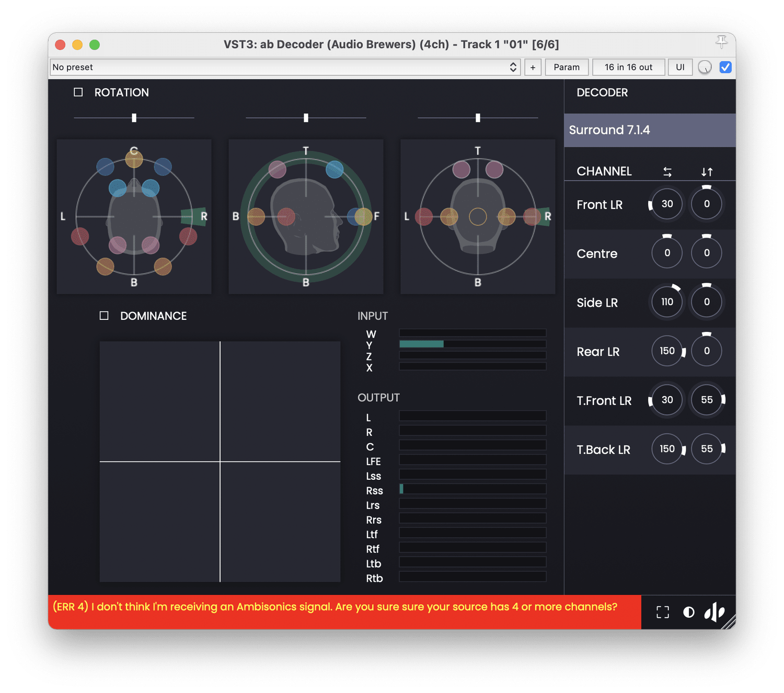Click the DECODER heading text
This screenshot has height=693, width=784.
coord(602,93)
